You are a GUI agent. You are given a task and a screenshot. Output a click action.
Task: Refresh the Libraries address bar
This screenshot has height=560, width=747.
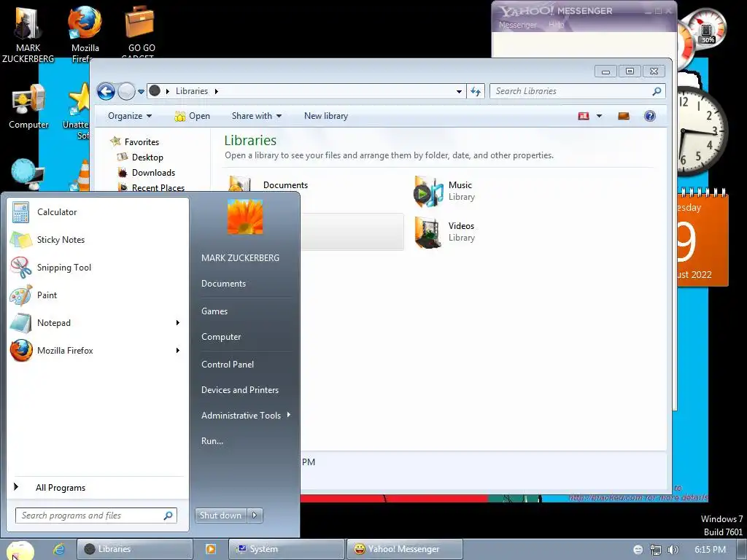475,91
